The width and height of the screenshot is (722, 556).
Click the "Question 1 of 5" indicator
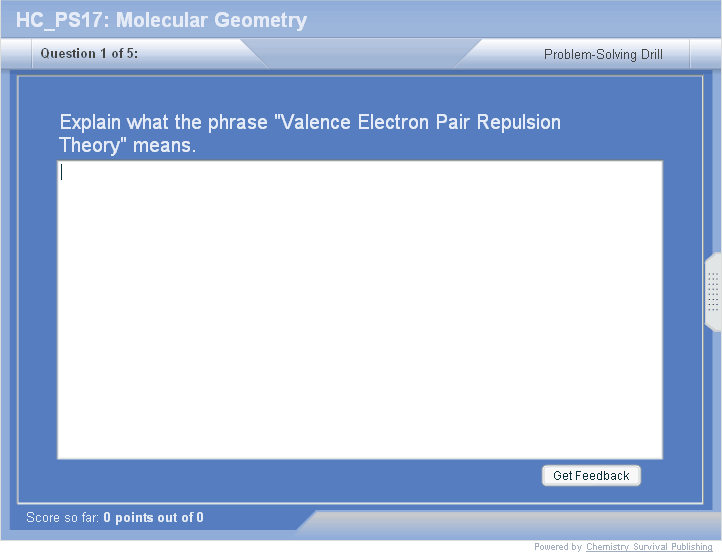point(89,54)
